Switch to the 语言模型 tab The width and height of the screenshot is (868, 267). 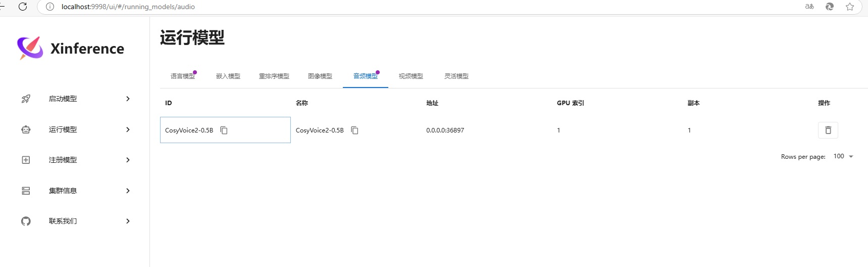click(183, 76)
